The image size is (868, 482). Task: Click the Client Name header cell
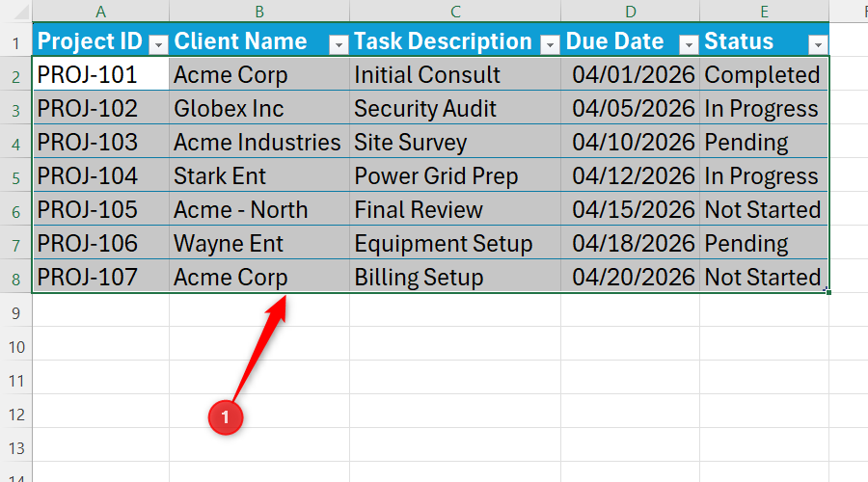(x=259, y=40)
